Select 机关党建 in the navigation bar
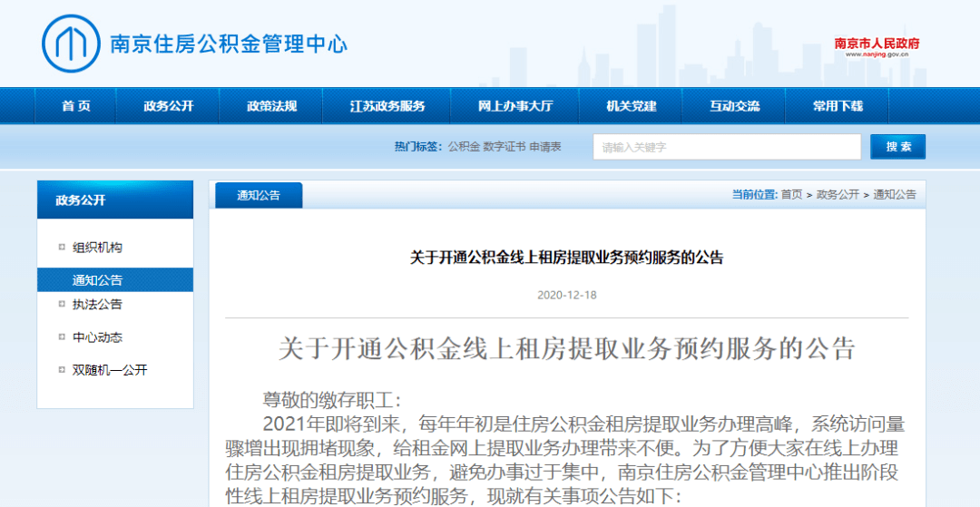This screenshot has height=507, width=980. [x=631, y=106]
